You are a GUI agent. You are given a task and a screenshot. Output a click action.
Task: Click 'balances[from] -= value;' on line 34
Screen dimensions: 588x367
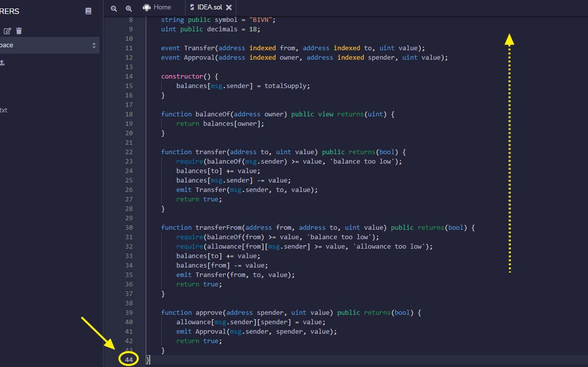tap(222, 266)
